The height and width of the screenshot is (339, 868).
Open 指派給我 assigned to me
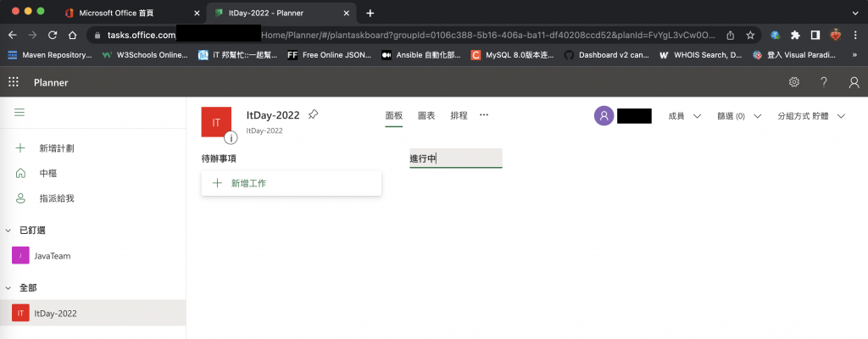(57, 198)
